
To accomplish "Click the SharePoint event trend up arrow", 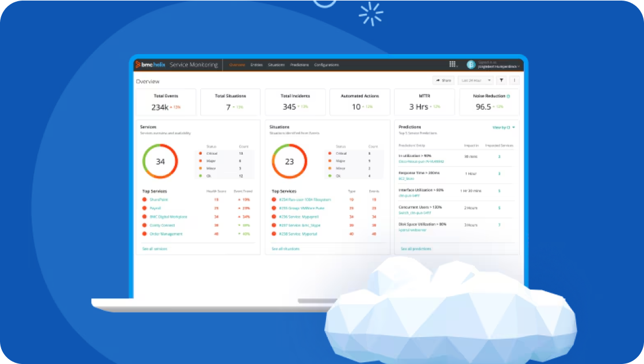I will click(239, 200).
